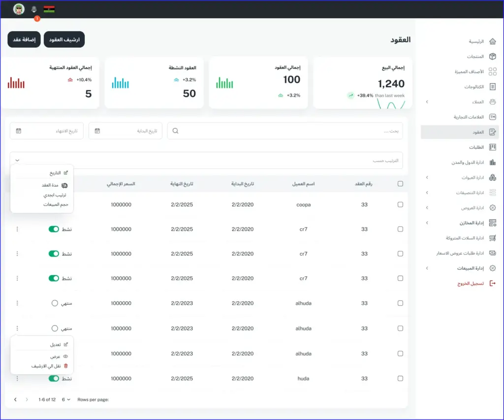Click the calendar icon in تاريخ البداية

pyautogui.click(x=97, y=131)
